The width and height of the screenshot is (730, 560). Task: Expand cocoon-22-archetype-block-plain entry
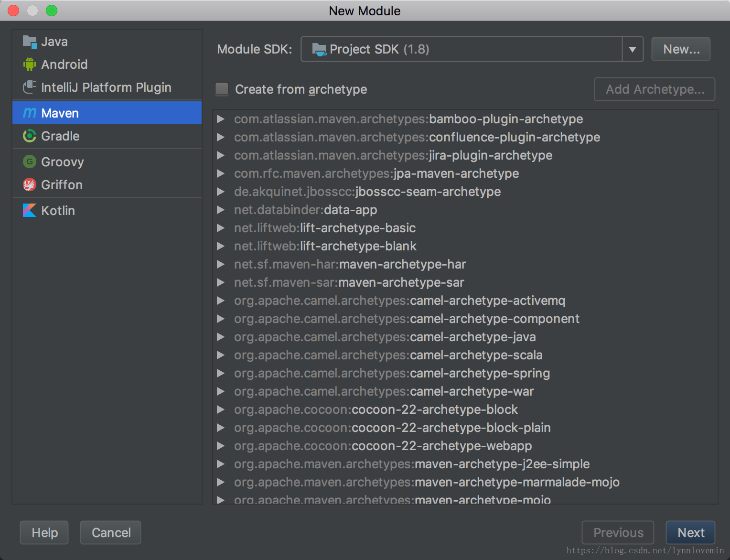pos(221,428)
